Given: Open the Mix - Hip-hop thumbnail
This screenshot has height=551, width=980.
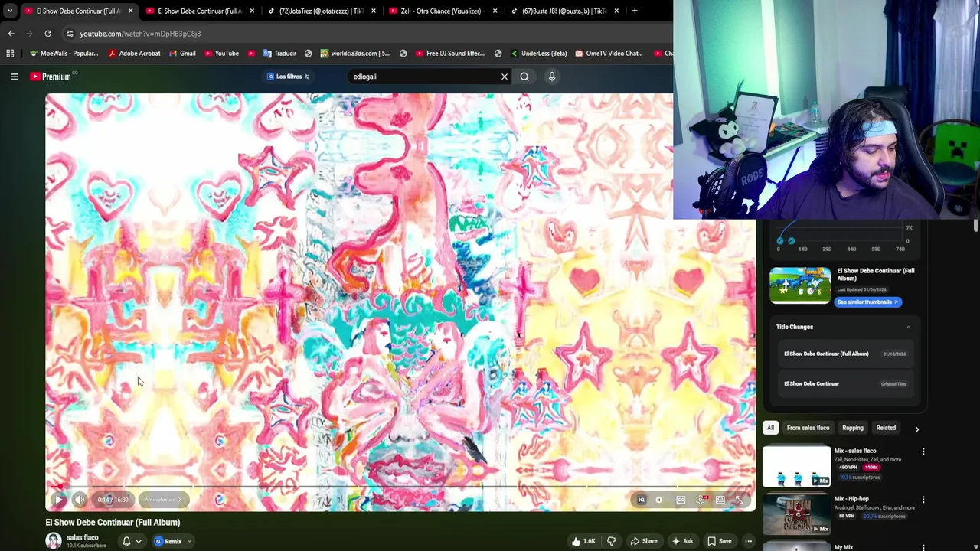Looking at the screenshot, I should click(796, 514).
